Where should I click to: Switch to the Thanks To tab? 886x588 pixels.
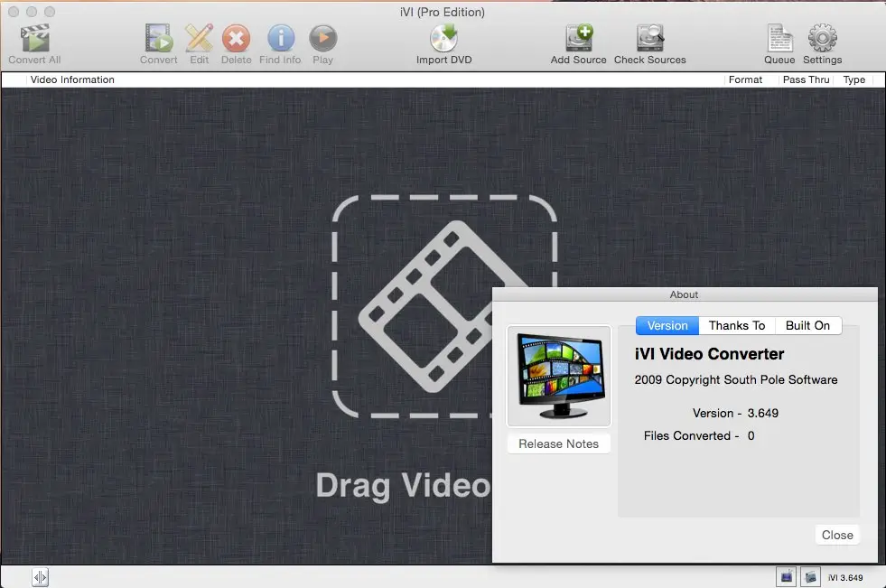737,326
